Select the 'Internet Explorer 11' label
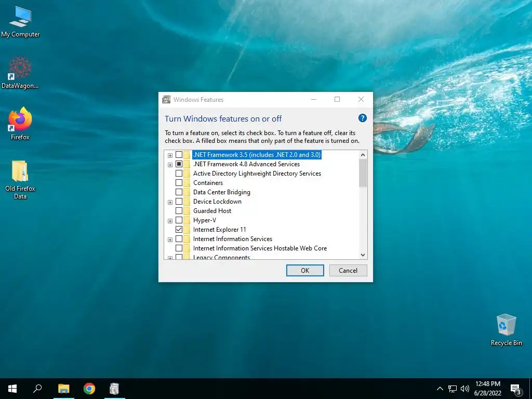The image size is (532, 399). (x=220, y=229)
